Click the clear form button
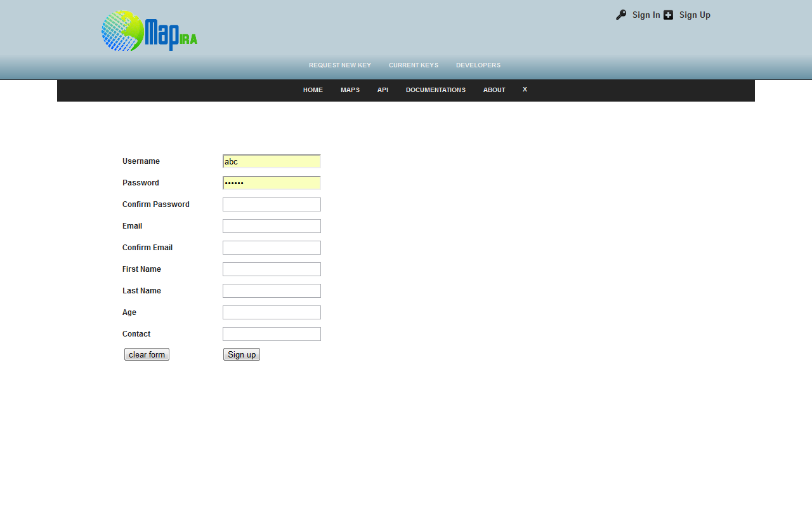 147,354
